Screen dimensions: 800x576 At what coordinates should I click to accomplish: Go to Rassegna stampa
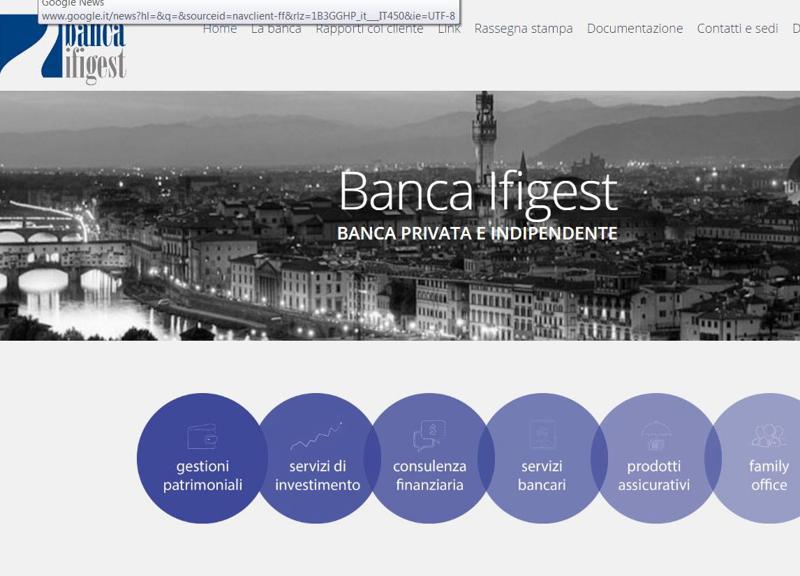[x=523, y=29]
